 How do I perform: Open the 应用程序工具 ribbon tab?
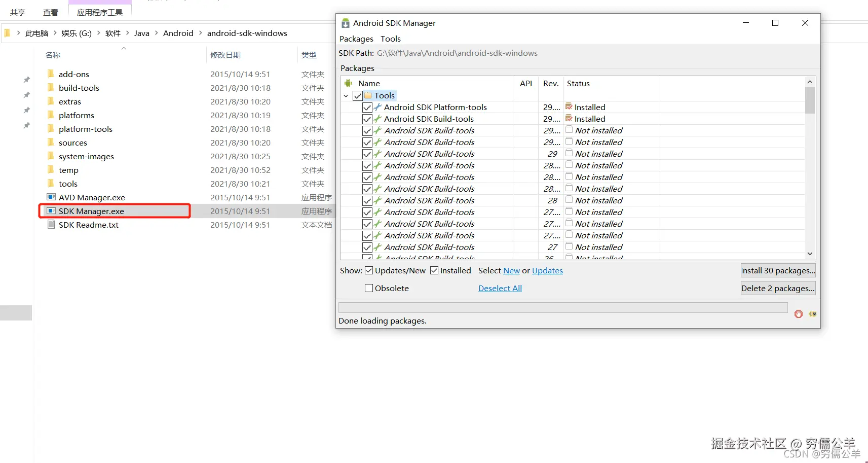pyautogui.click(x=100, y=12)
